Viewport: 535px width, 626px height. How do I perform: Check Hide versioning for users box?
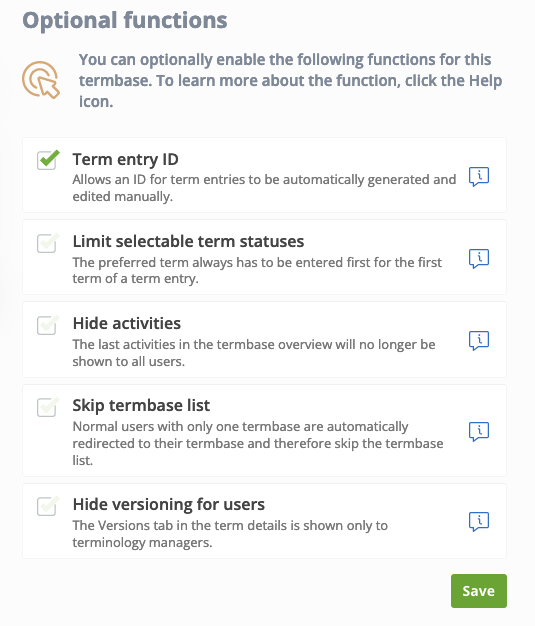click(47, 506)
